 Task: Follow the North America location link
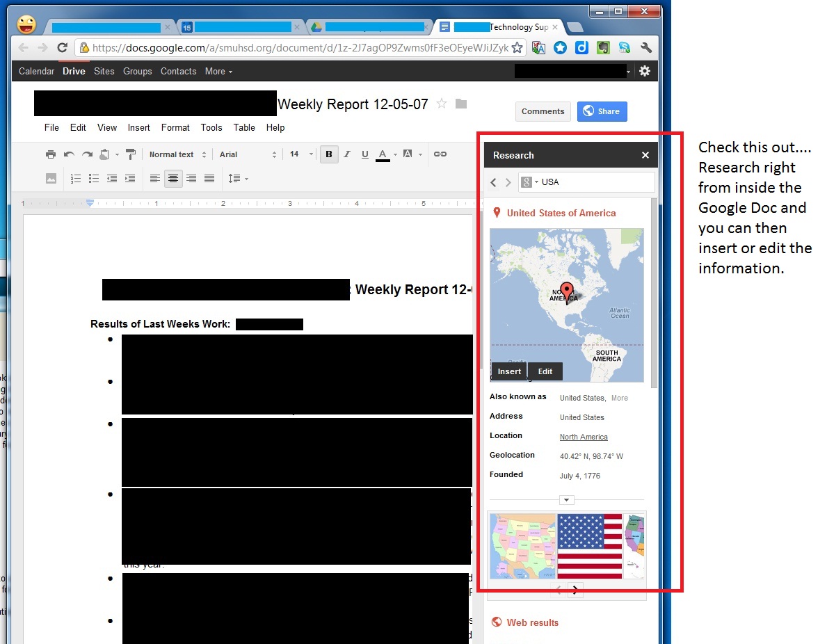pyautogui.click(x=584, y=437)
